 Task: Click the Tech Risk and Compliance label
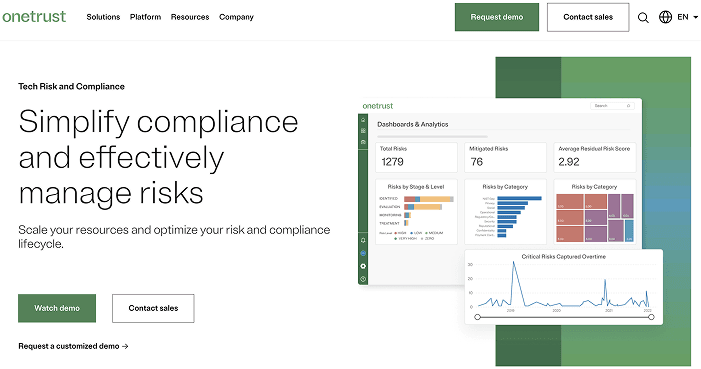[72, 86]
